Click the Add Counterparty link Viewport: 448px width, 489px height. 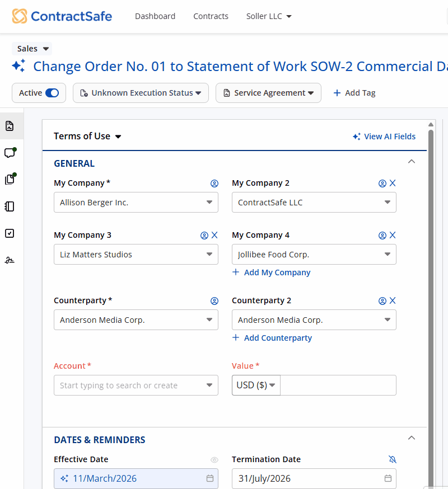(x=272, y=338)
